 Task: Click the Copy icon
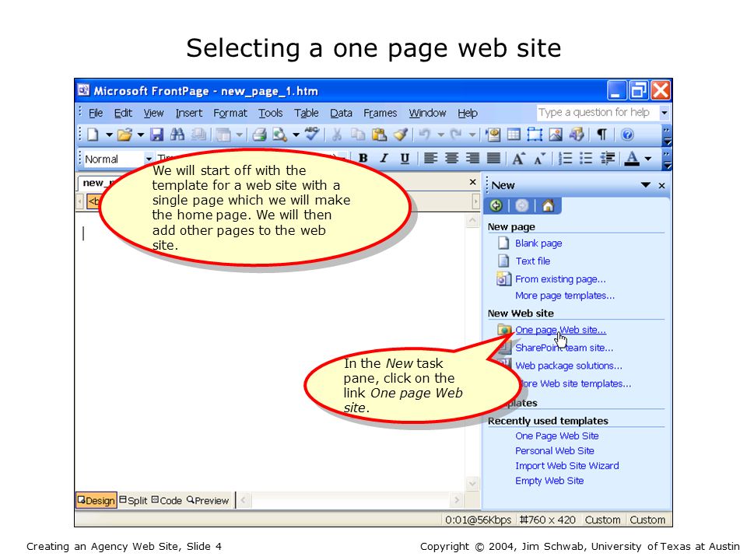click(358, 135)
